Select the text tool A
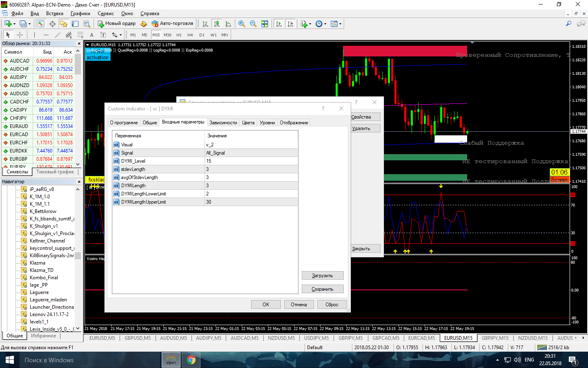The height and width of the screenshot is (368, 588). pyautogui.click(x=92, y=35)
